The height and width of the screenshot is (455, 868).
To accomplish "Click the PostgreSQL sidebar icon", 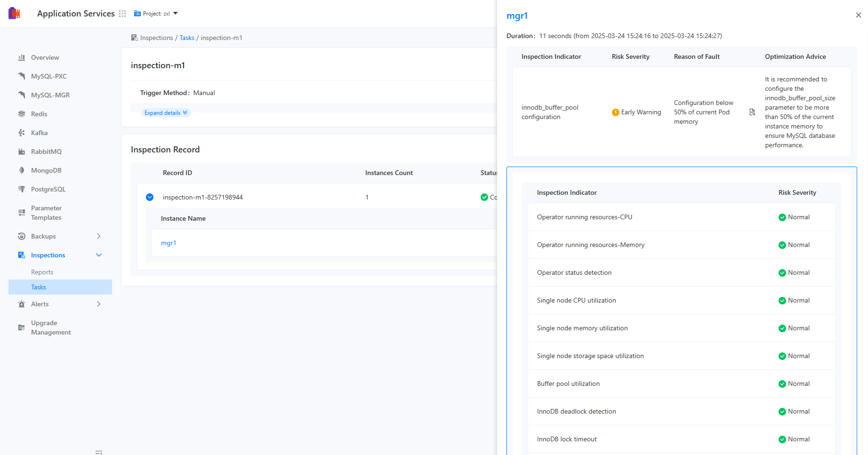I will coord(22,189).
